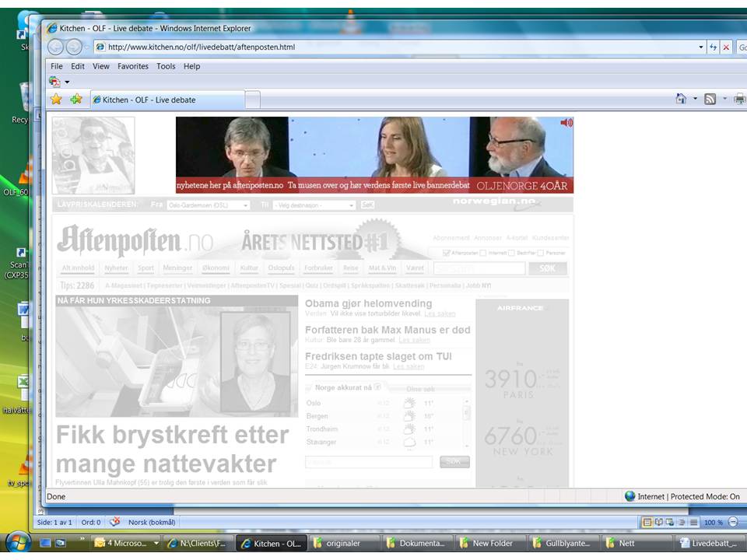Open Fra Oslo-Gardermoen departure dropdown
747x560 pixels.
click(x=209, y=205)
